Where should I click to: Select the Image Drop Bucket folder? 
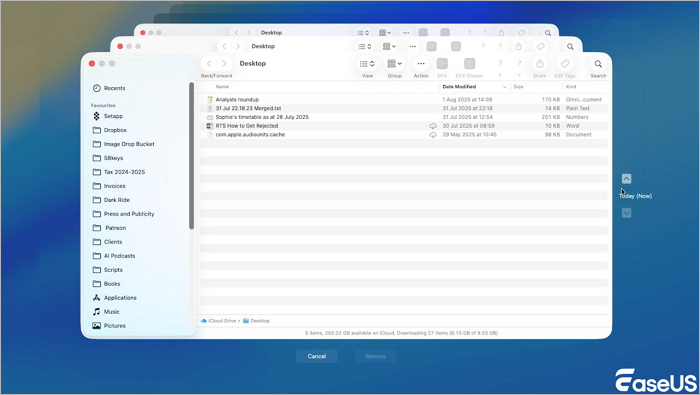(124, 144)
